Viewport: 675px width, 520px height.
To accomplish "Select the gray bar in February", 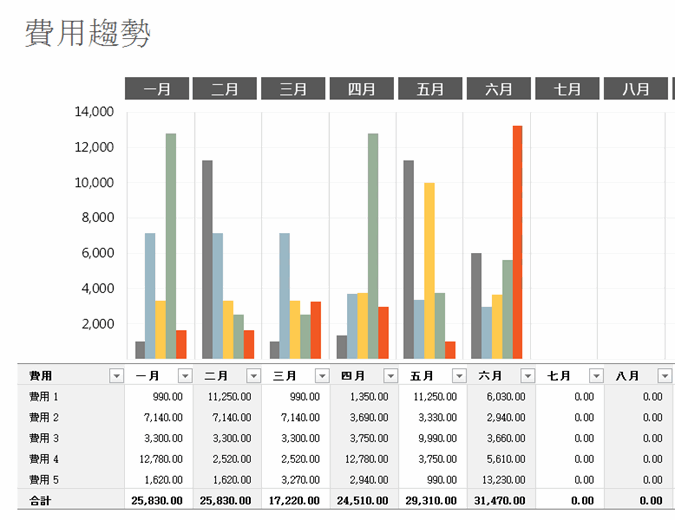I will (207, 259).
